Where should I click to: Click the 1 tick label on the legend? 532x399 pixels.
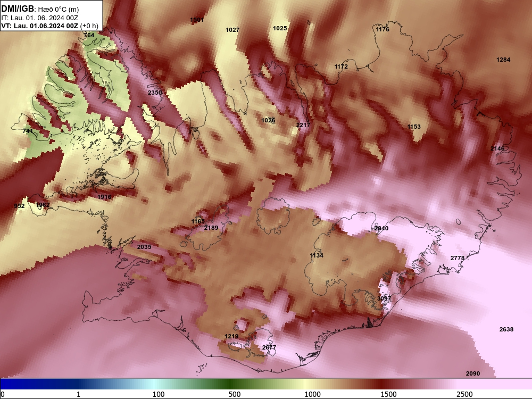(x=78, y=394)
